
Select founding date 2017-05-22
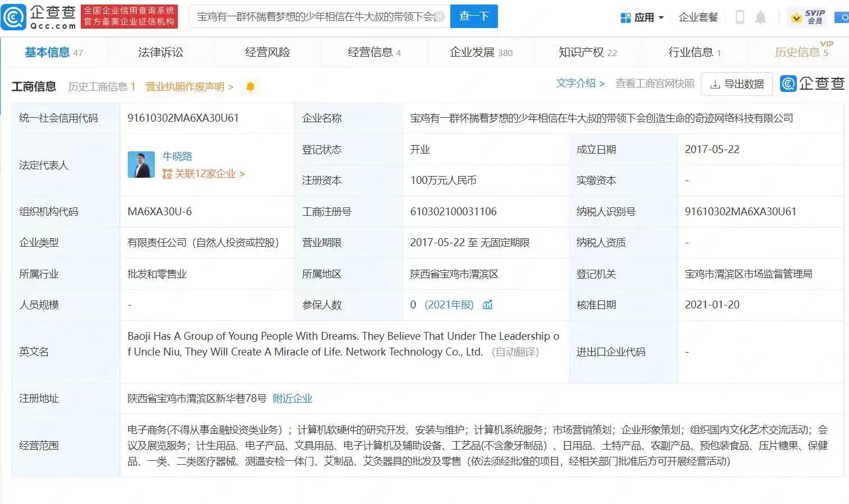point(712,150)
